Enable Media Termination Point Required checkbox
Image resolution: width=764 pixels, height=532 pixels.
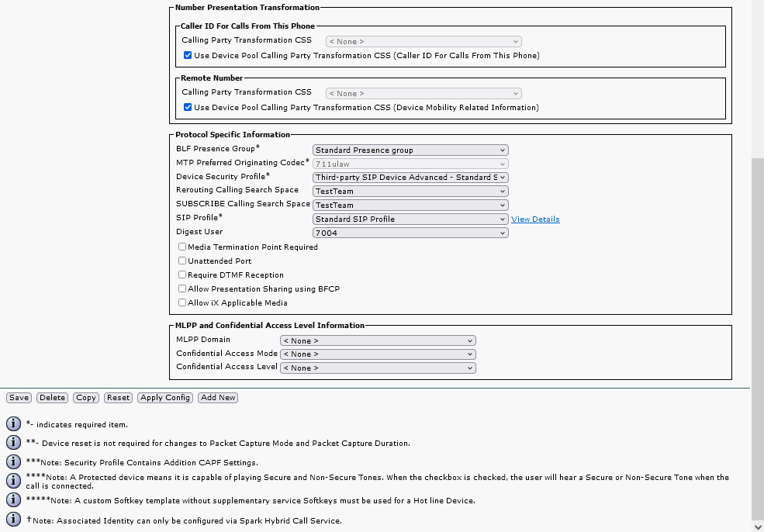coord(182,247)
